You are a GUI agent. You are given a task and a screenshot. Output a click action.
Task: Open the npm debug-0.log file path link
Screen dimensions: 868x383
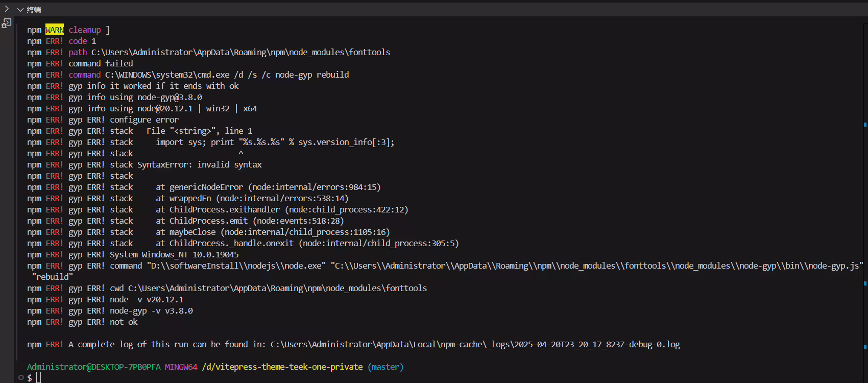[x=475, y=345]
